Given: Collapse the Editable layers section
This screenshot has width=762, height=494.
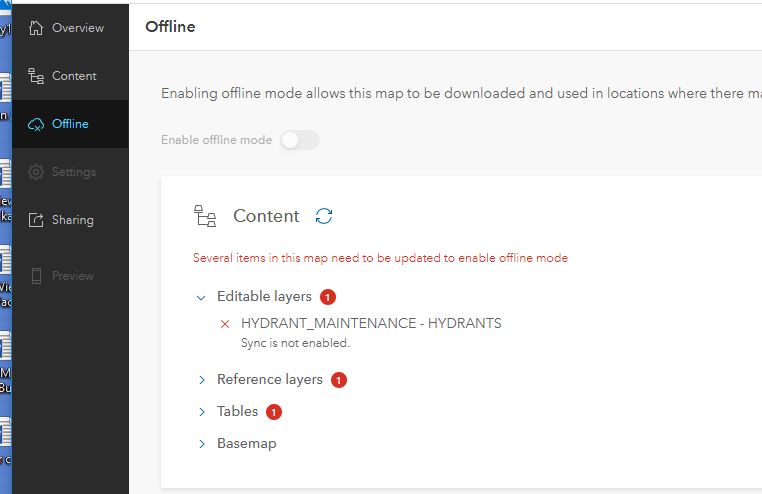Looking at the screenshot, I should pos(201,297).
